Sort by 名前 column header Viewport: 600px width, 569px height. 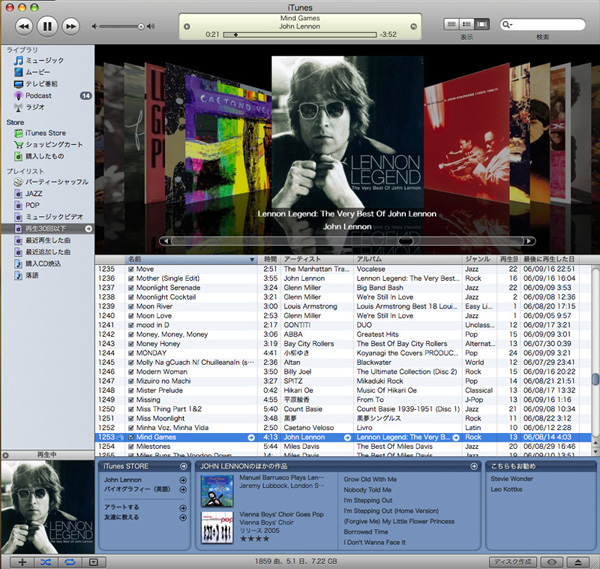[191, 259]
